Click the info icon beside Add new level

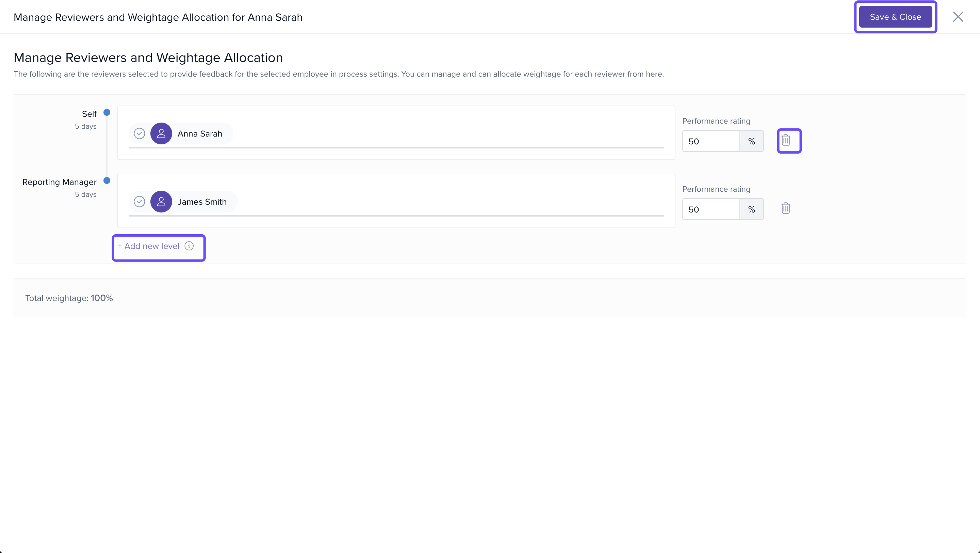189,246
